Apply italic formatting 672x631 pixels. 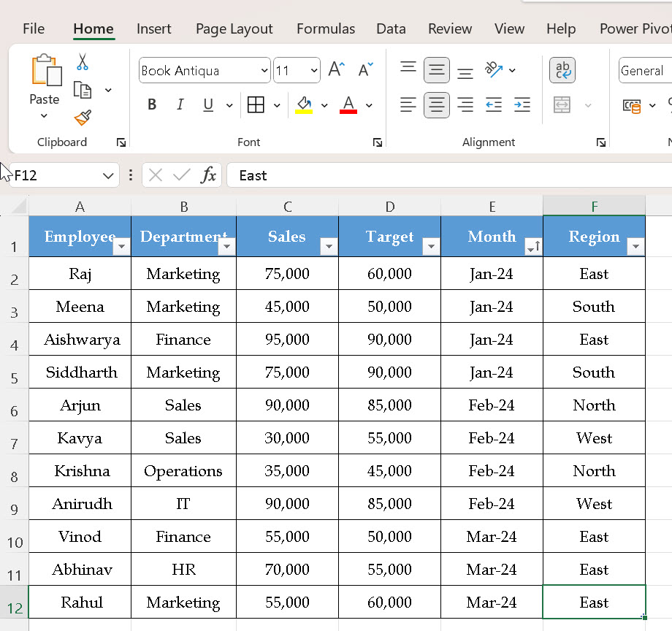[180, 104]
